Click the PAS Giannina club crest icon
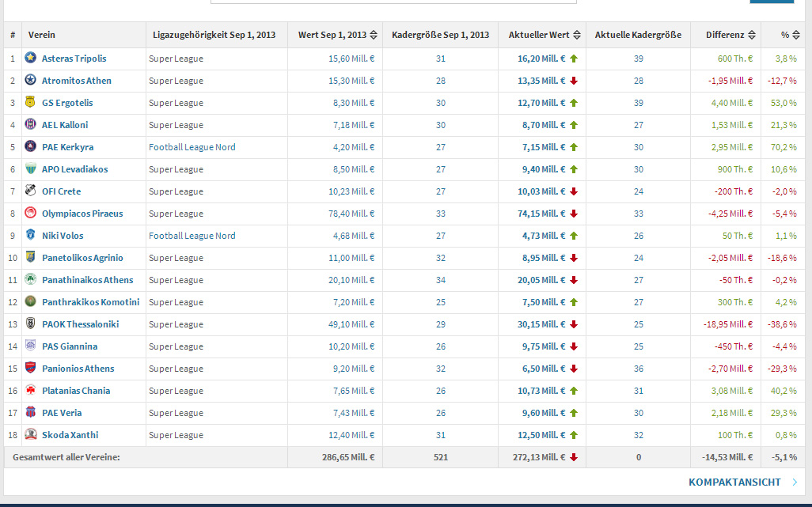This screenshot has width=812, height=507. click(31, 346)
